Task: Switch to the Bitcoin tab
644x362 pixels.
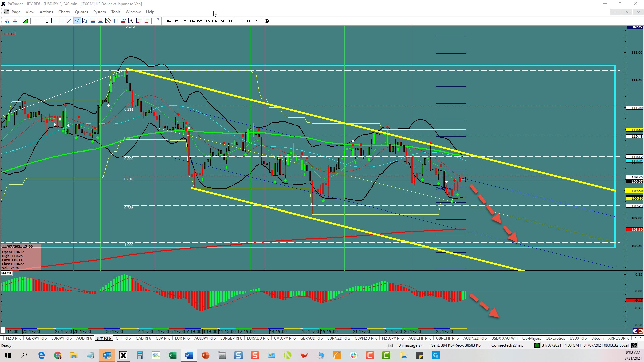Action: tap(597, 338)
